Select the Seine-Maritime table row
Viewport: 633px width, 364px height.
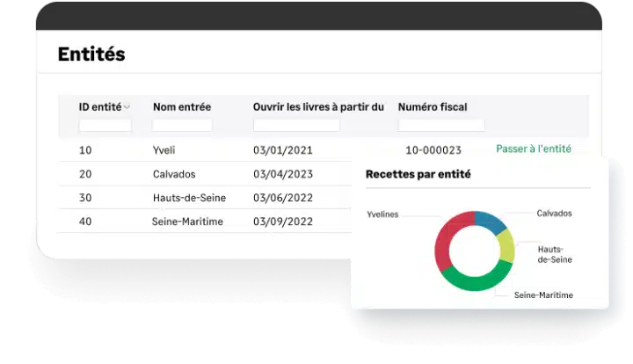point(187,222)
